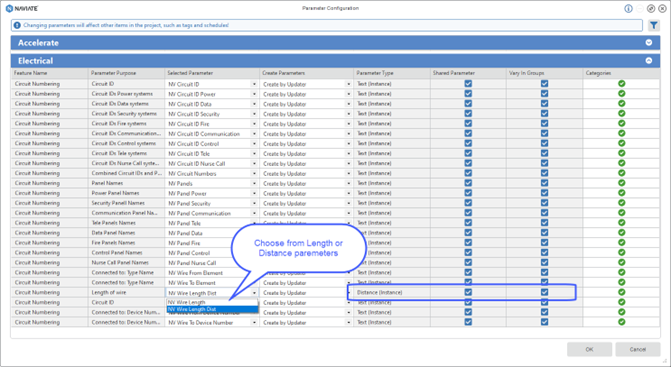Toggle Vary In Groups for Length of wire row

tap(544, 292)
